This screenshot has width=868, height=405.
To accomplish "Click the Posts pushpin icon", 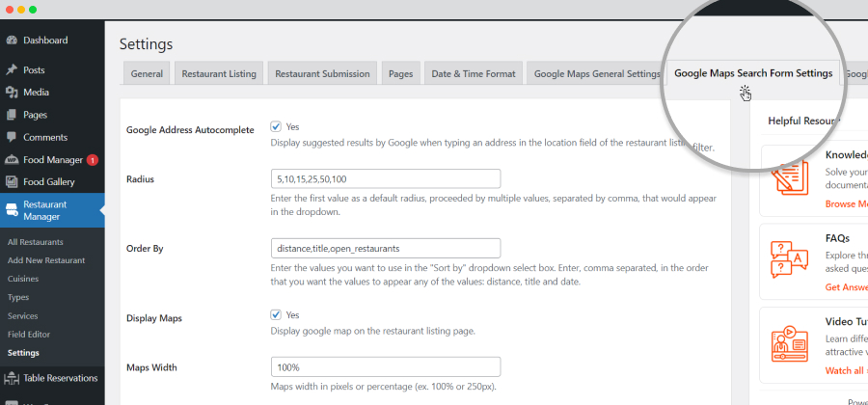I will pyautogui.click(x=11, y=70).
